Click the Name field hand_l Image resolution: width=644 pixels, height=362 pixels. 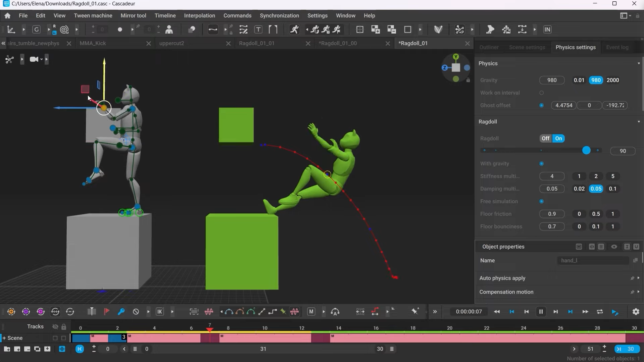593,260
